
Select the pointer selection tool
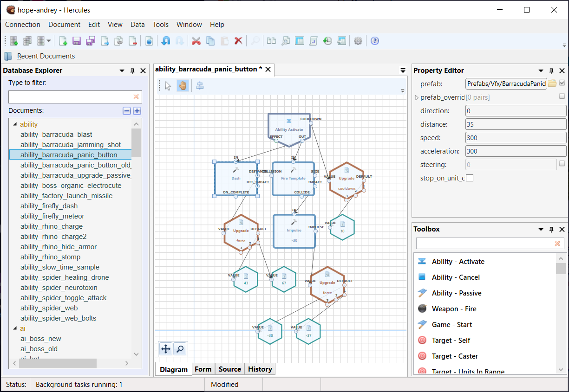point(168,86)
